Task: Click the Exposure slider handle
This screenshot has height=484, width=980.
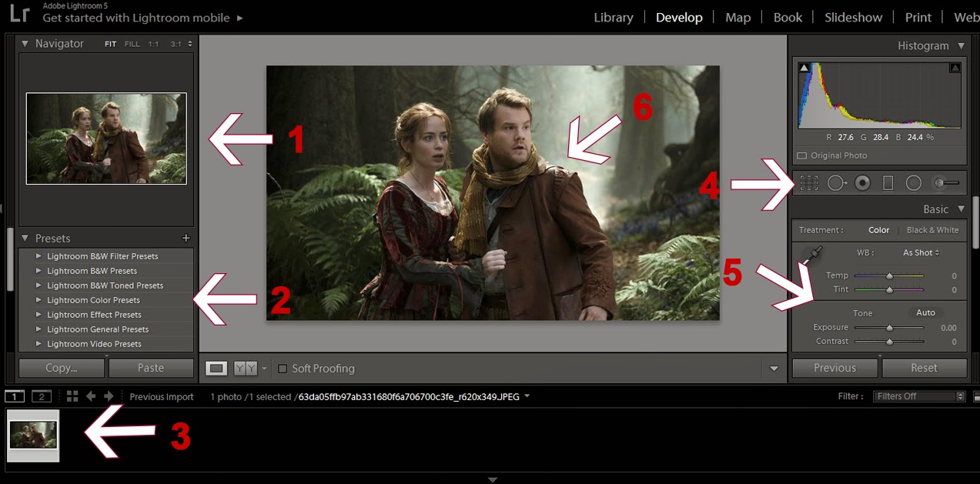Action: (x=889, y=328)
